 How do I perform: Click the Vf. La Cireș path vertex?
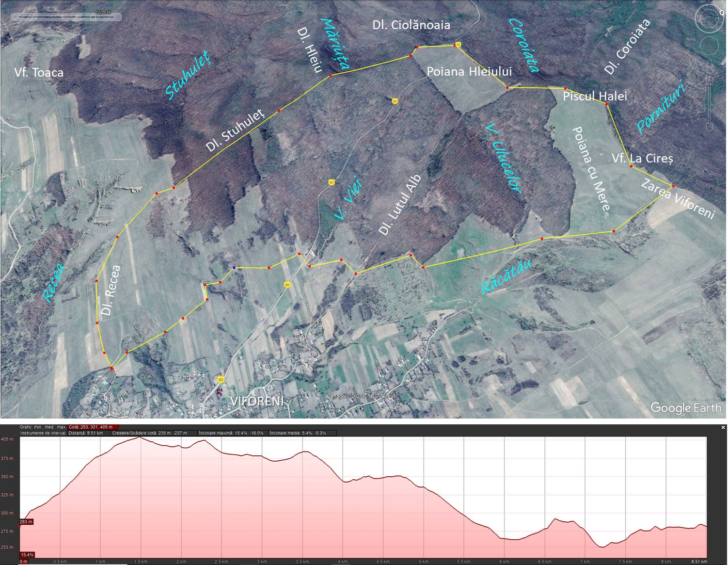(631, 167)
